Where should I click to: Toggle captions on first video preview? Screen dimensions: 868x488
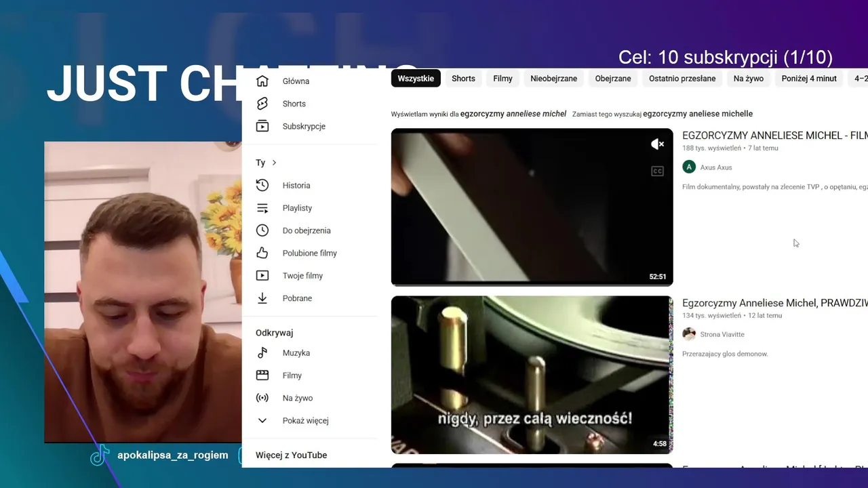coord(657,171)
